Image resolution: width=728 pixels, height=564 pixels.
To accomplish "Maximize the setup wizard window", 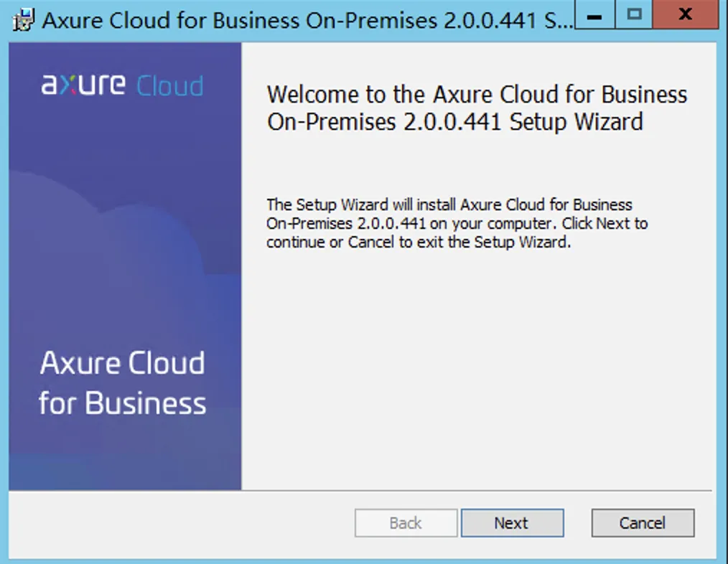I will (635, 17).
